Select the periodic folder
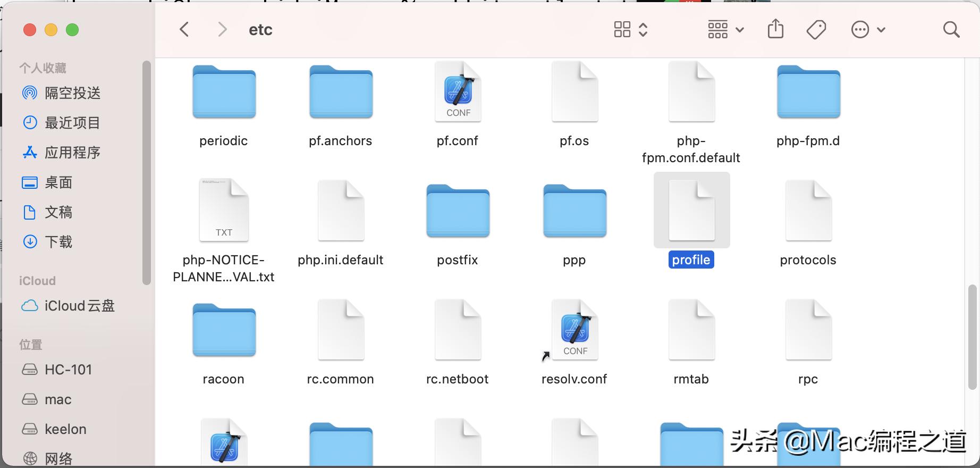This screenshot has height=468, width=980. (x=224, y=91)
